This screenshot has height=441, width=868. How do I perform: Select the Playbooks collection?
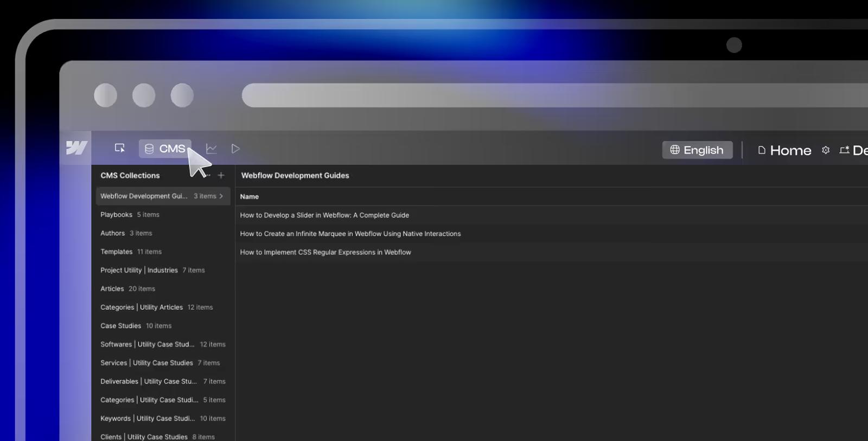[x=163, y=215]
